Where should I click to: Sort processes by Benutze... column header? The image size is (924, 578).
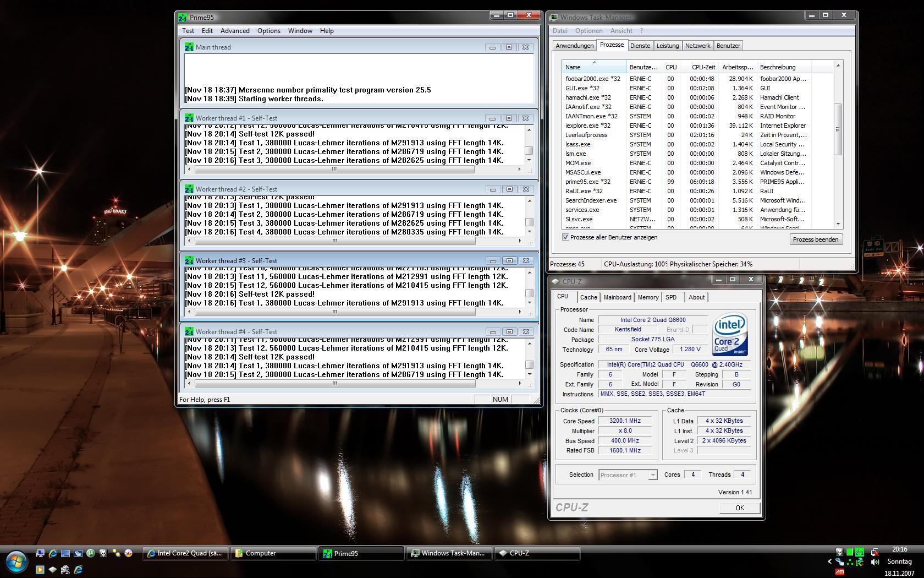coord(644,67)
